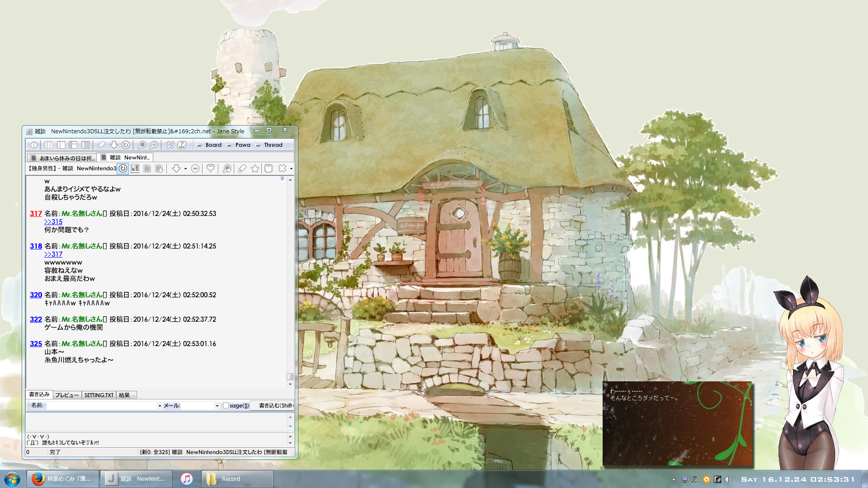The image size is (868, 488).
Task: Click the thread scrollbar down arrow
Action: 290,385
